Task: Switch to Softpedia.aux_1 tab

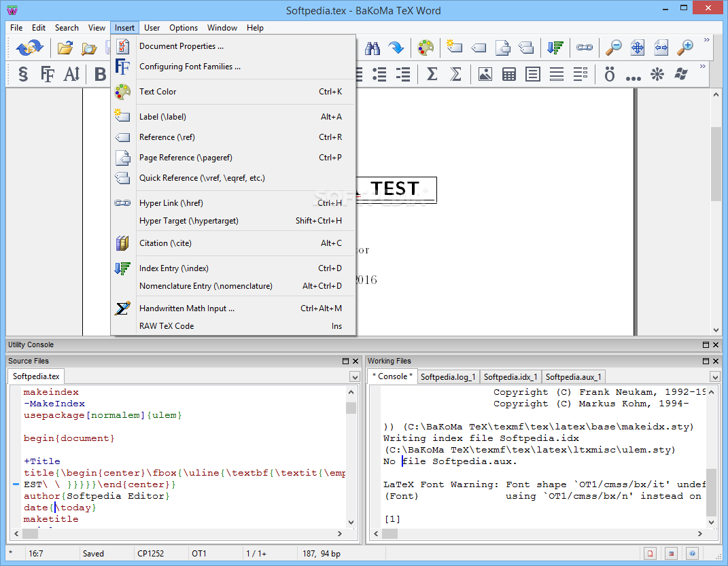Action: 574,376
